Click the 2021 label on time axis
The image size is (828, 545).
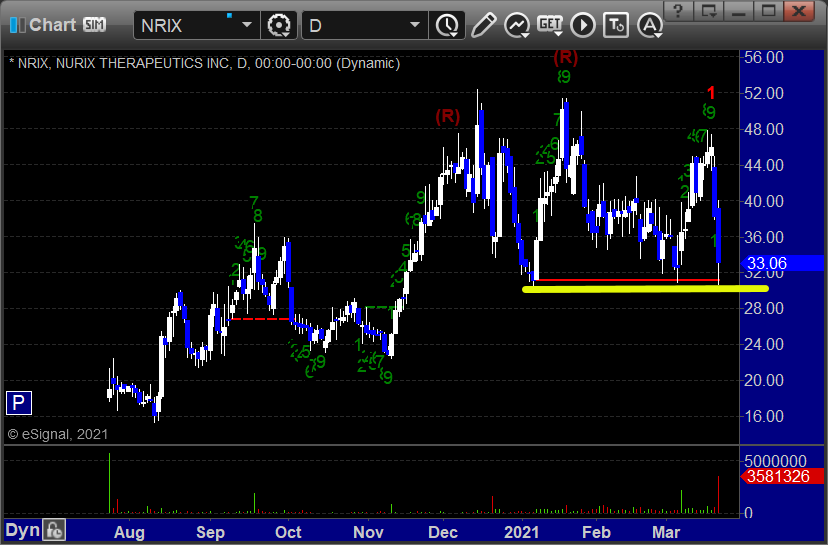click(x=522, y=532)
